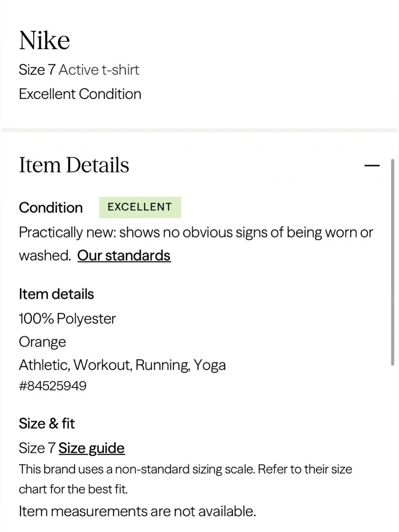Select the 100% Polyester material text
Screen dimensions: 399x532
[67, 318]
